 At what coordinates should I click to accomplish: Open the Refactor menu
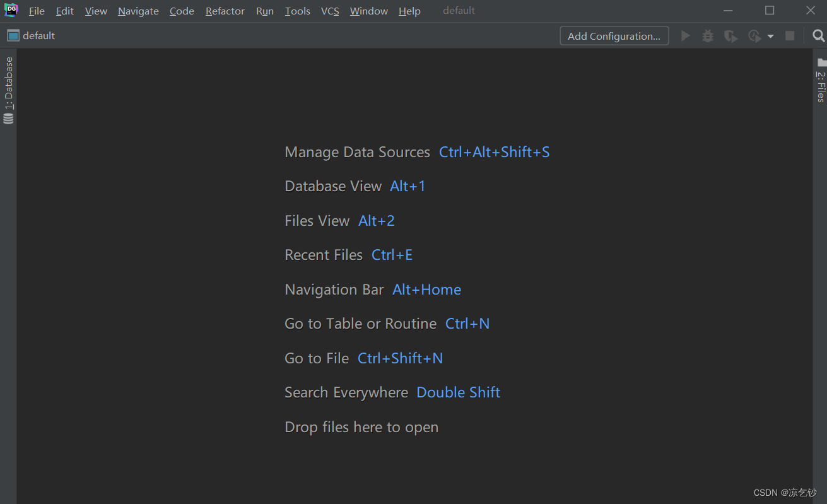click(225, 11)
